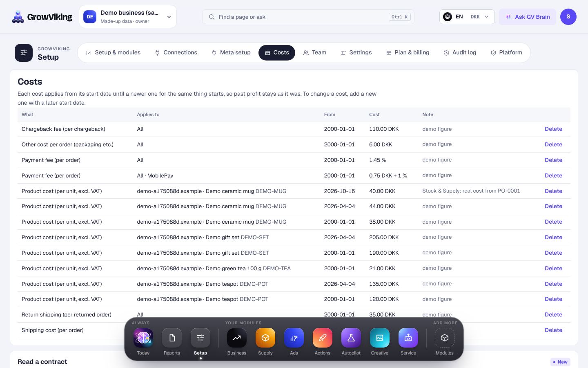
Task: Switch to the Settings tab
Action: tap(356, 53)
